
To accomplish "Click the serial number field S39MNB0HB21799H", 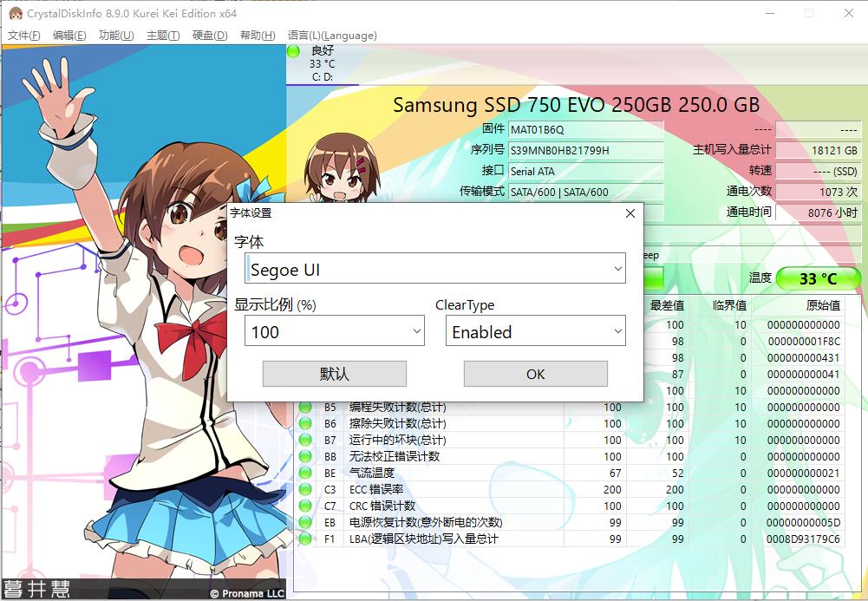I will (585, 150).
